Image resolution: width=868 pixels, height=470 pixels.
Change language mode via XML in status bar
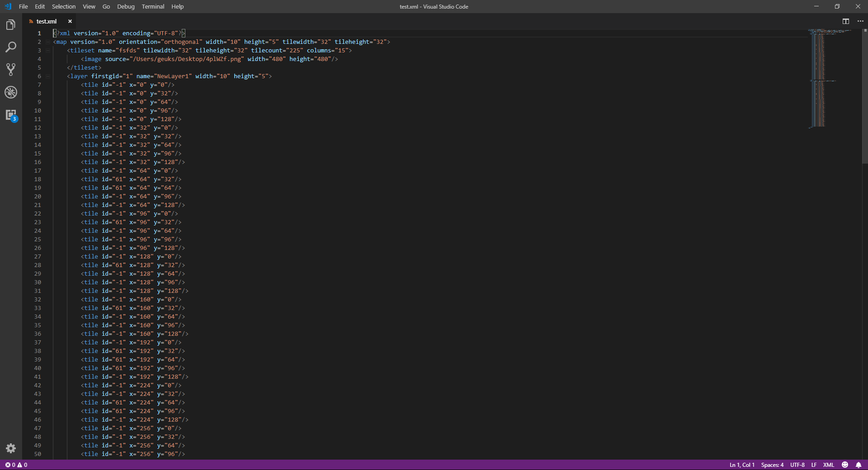click(828, 465)
